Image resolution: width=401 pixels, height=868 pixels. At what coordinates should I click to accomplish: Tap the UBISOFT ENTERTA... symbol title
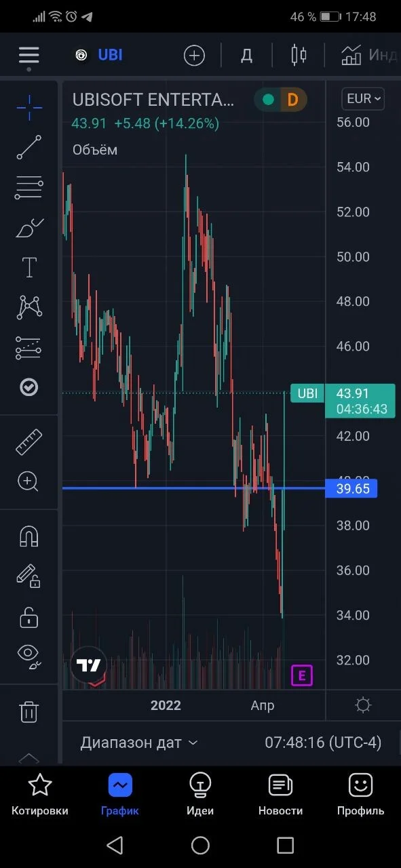coord(153,100)
